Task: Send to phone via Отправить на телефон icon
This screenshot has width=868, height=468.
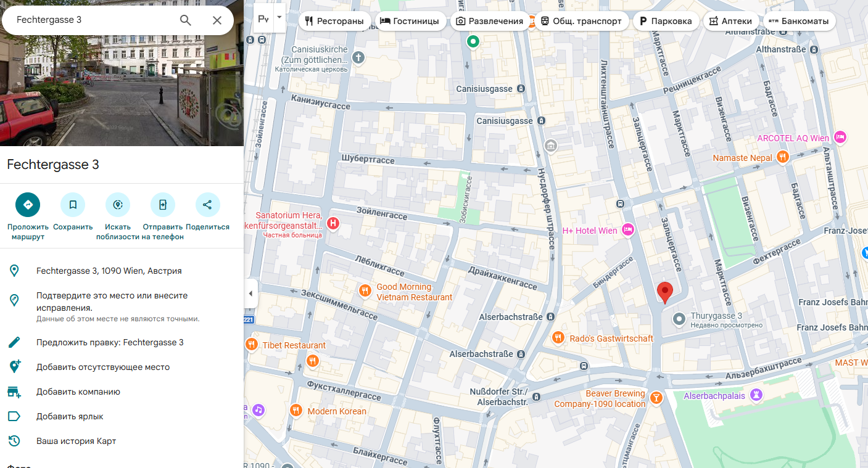Action: pos(163,205)
